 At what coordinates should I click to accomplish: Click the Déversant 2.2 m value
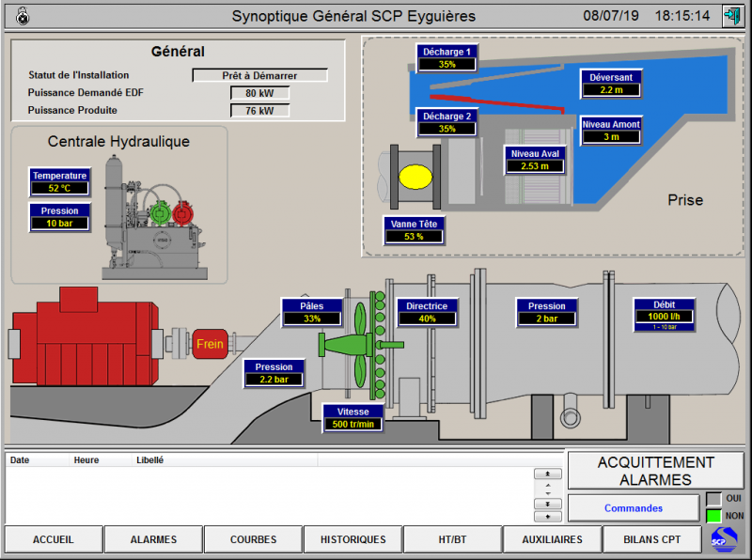pyautogui.click(x=612, y=89)
